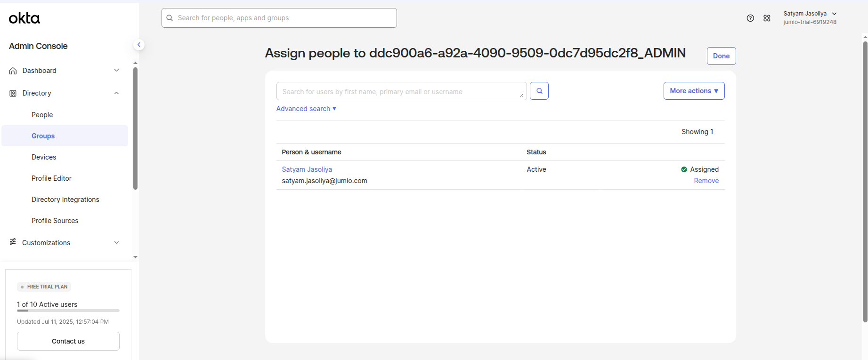Click the Customizations sliders icon
This screenshot has width=868, height=360.
(13, 242)
